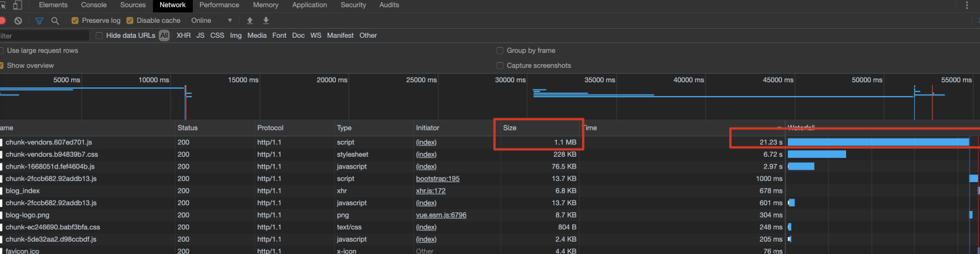This screenshot has width=980, height=254.
Task: Switch to the Elements tab
Action: 53,5
